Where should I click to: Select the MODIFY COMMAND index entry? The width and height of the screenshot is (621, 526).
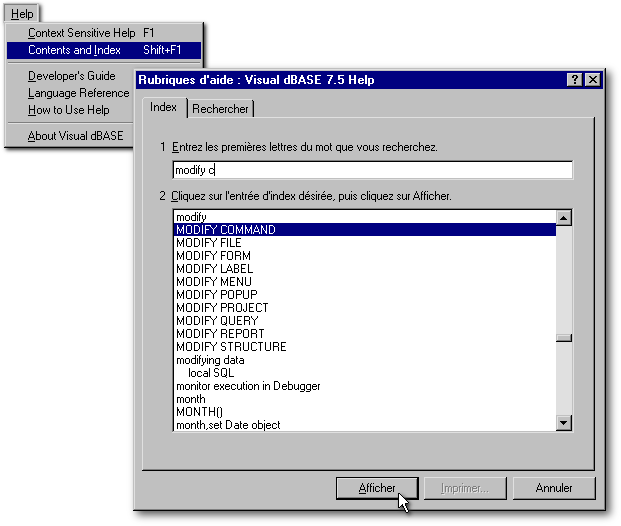tap(365, 230)
